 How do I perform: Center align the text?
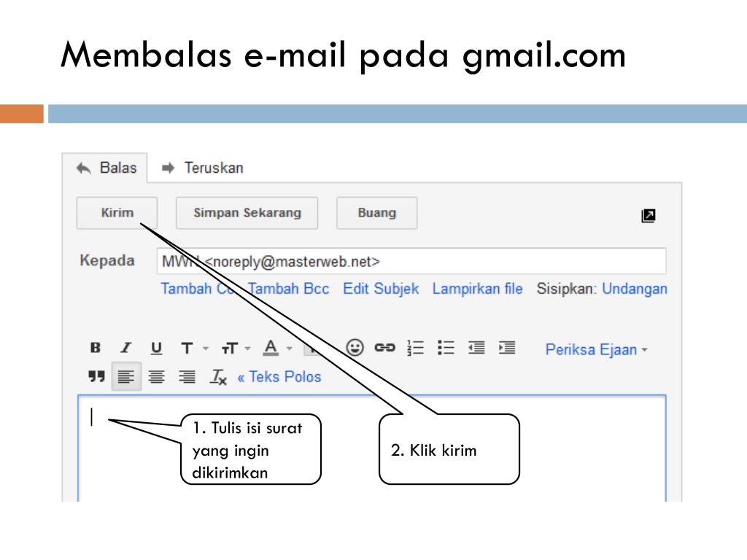[x=156, y=377]
